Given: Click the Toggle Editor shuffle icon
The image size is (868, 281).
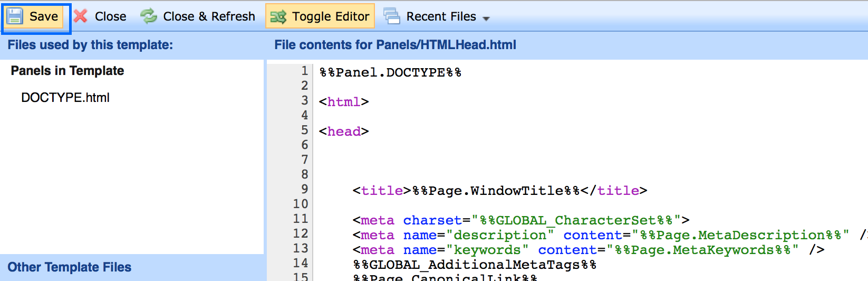Looking at the screenshot, I should pos(278,17).
